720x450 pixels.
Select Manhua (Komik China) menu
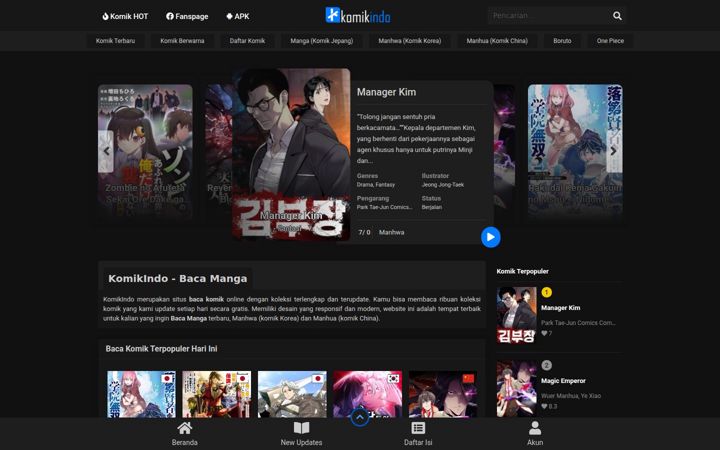[x=497, y=41]
